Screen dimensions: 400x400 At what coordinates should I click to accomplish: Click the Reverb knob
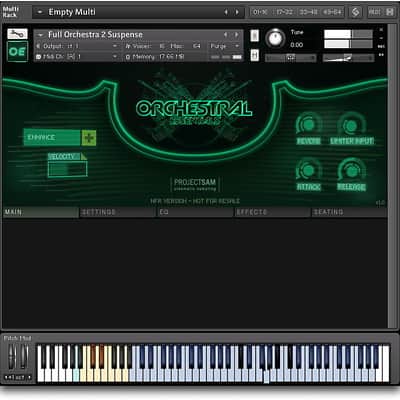308,125
